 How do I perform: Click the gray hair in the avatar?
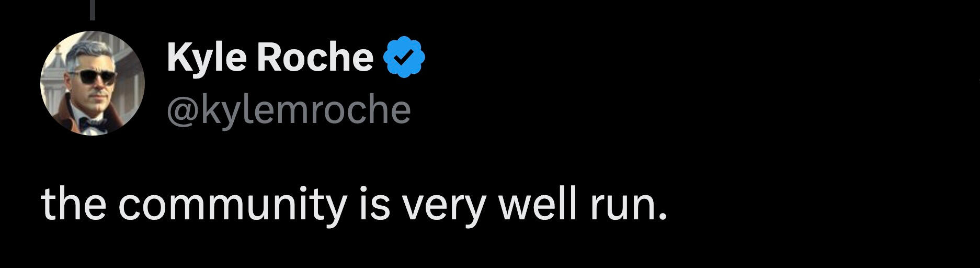point(90,52)
